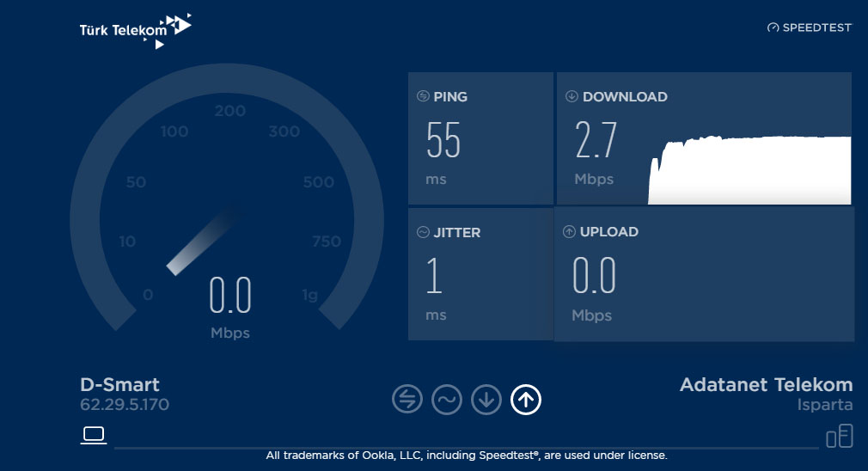The height and width of the screenshot is (471, 868).
Task: Click the Speedtest gauge logo icon
Action: pos(773,28)
